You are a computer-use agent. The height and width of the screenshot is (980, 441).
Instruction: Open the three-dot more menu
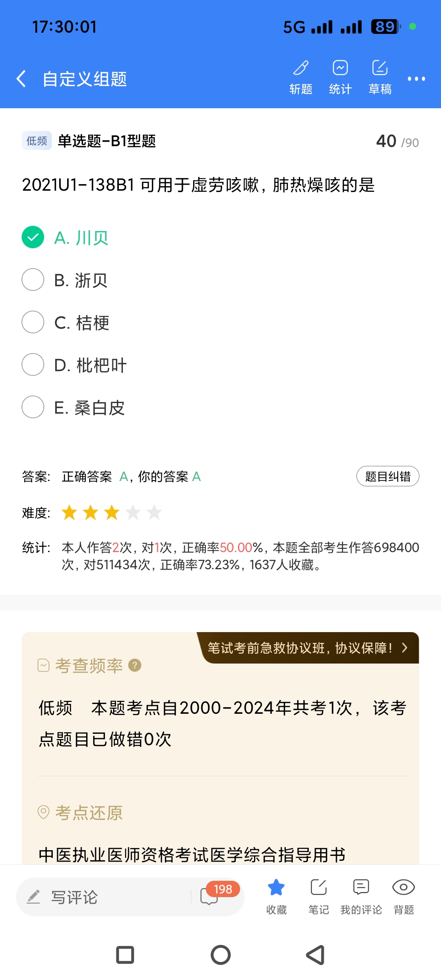tap(416, 79)
